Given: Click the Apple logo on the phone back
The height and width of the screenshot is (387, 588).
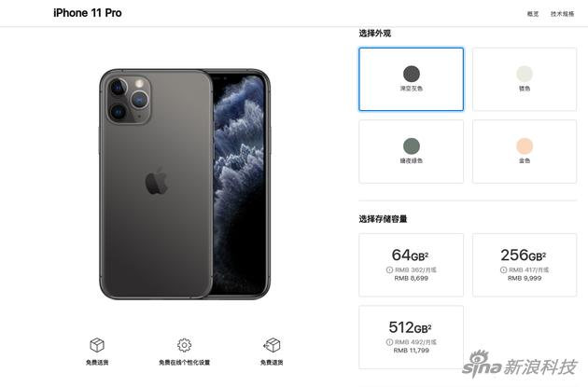Looking at the screenshot, I should (x=157, y=181).
